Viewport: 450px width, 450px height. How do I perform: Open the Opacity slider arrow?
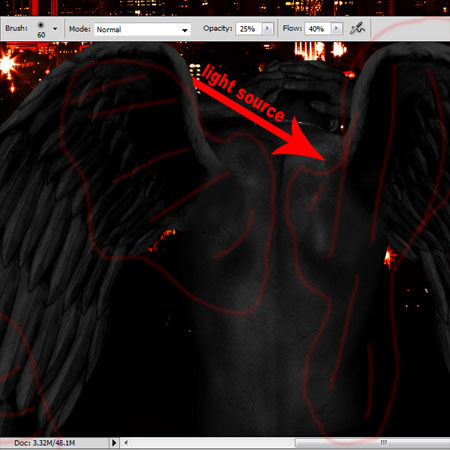click(267, 29)
